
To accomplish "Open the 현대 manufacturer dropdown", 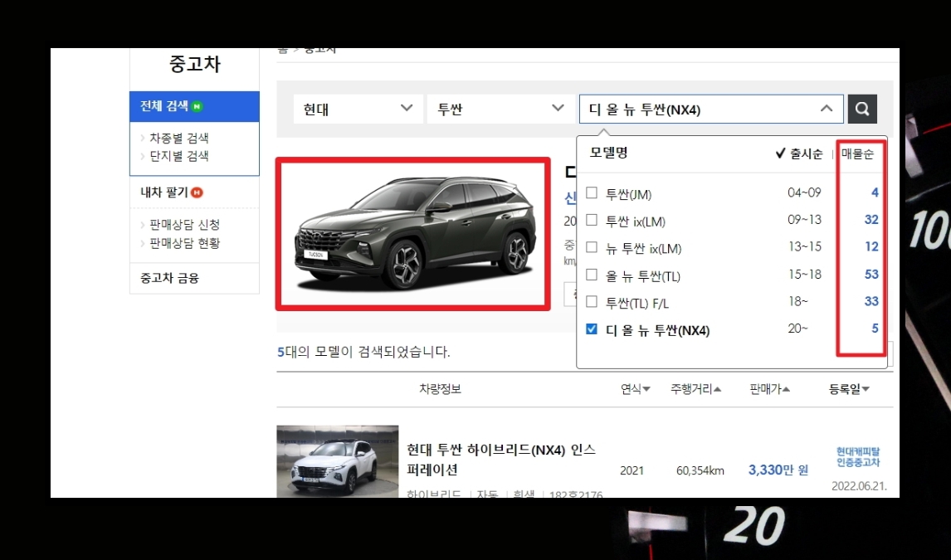I will point(358,109).
